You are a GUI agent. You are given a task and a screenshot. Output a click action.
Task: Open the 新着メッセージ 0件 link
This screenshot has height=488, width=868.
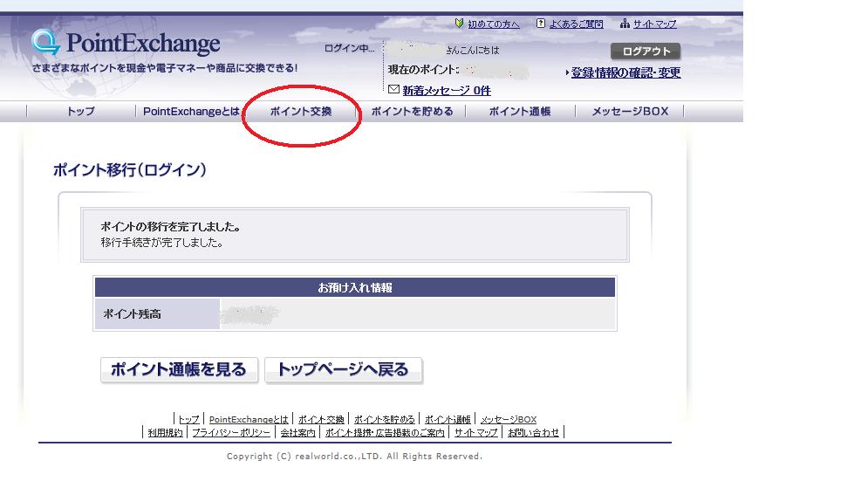click(446, 91)
